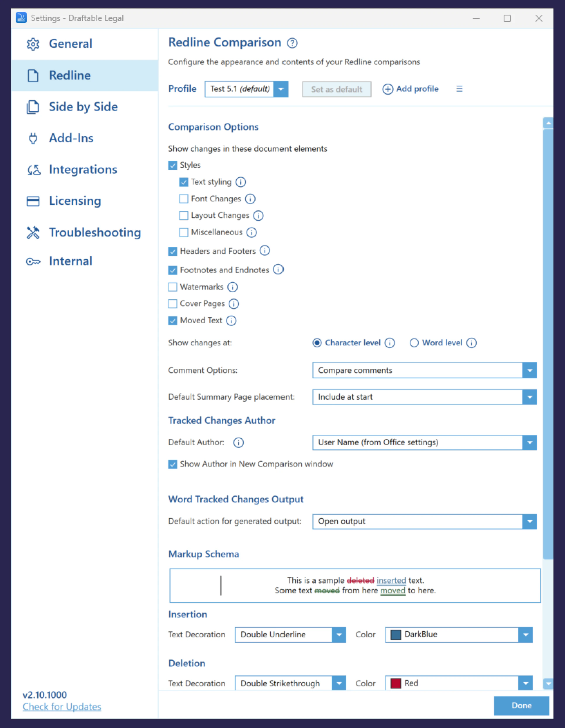565x728 pixels.
Task: Click the Red deletion color swatch
Action: point(395,683)
